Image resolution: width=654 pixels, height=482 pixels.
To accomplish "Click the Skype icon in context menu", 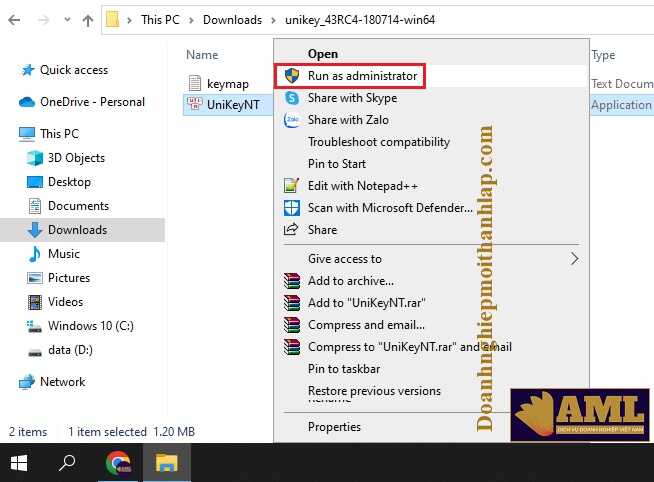I will (x=292, y=98).
